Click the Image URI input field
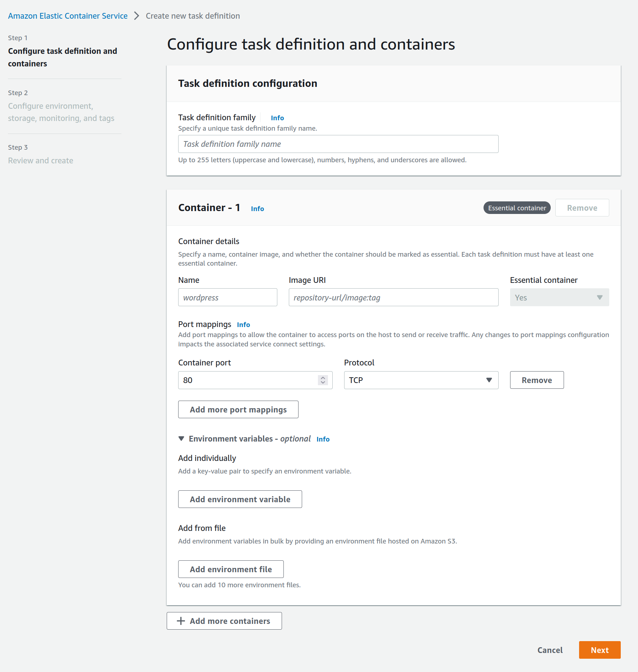 coord(393,298)
